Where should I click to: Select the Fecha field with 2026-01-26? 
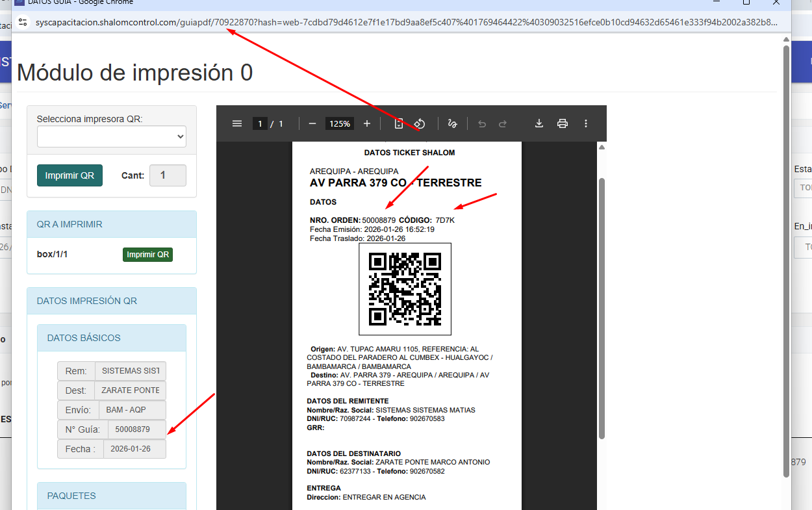pos(136,449)
